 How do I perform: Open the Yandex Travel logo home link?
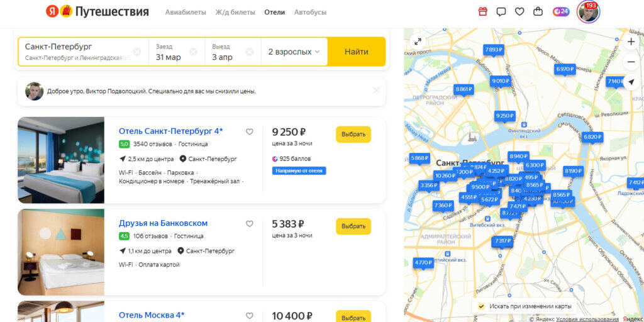[97, 11]
